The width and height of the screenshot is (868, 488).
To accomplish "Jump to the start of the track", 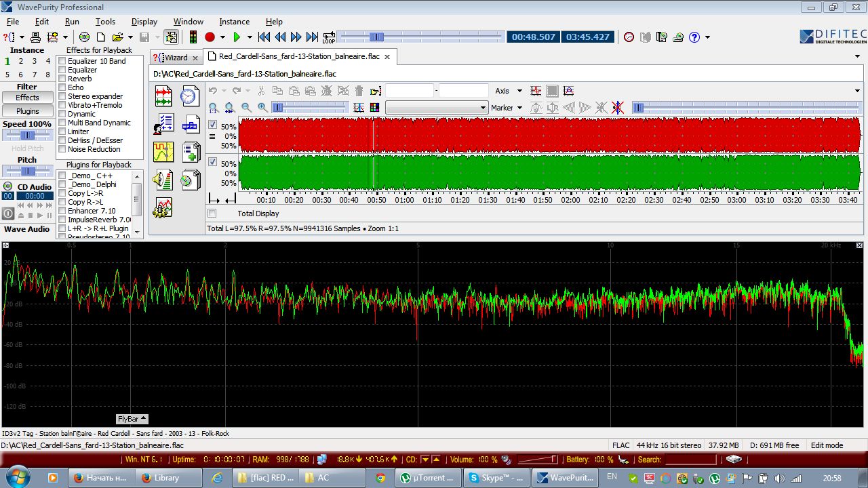I will [264, 37].
